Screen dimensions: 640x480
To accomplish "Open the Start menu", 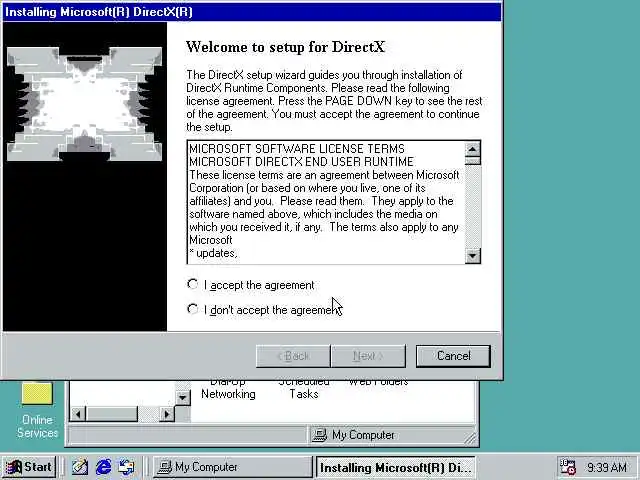I will pyautogui.click(x=29, y=467).
